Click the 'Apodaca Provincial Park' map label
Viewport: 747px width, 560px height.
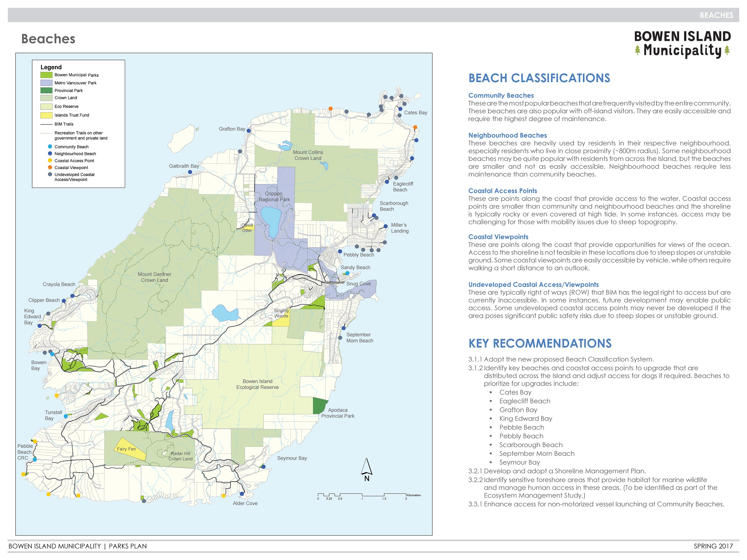pyautogui.click(x=338, y=413)
